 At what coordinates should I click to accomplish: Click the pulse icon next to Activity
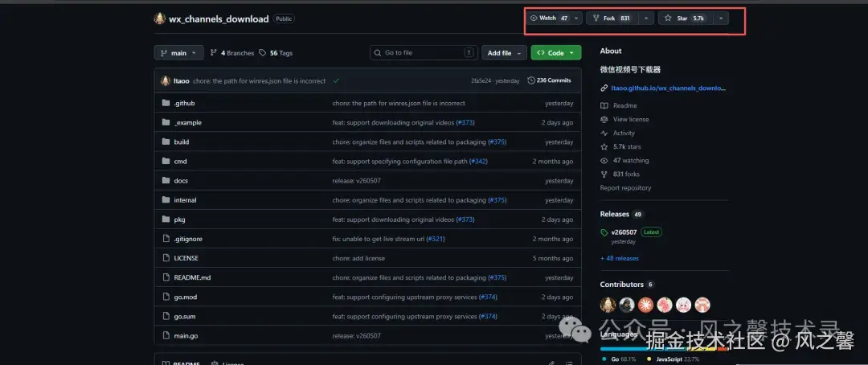[x=604, y=133]
